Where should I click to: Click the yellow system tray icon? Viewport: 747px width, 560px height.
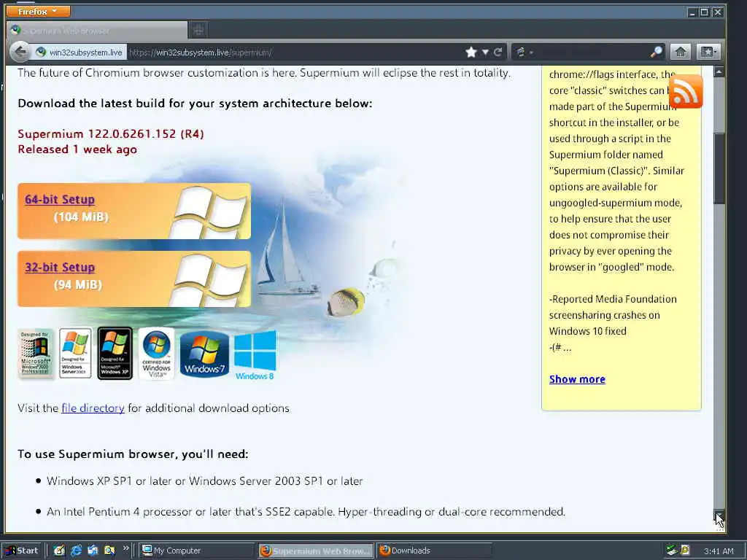[685, 551]
